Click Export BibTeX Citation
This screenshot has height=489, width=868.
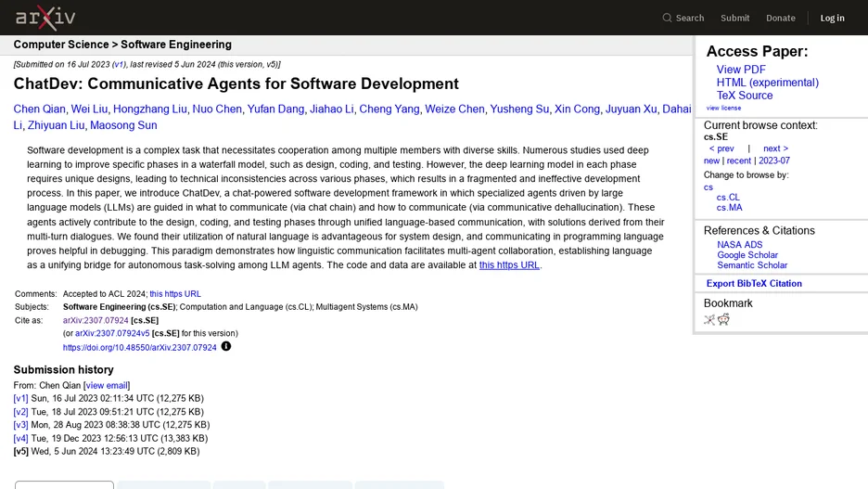click(x=754, y=284)
